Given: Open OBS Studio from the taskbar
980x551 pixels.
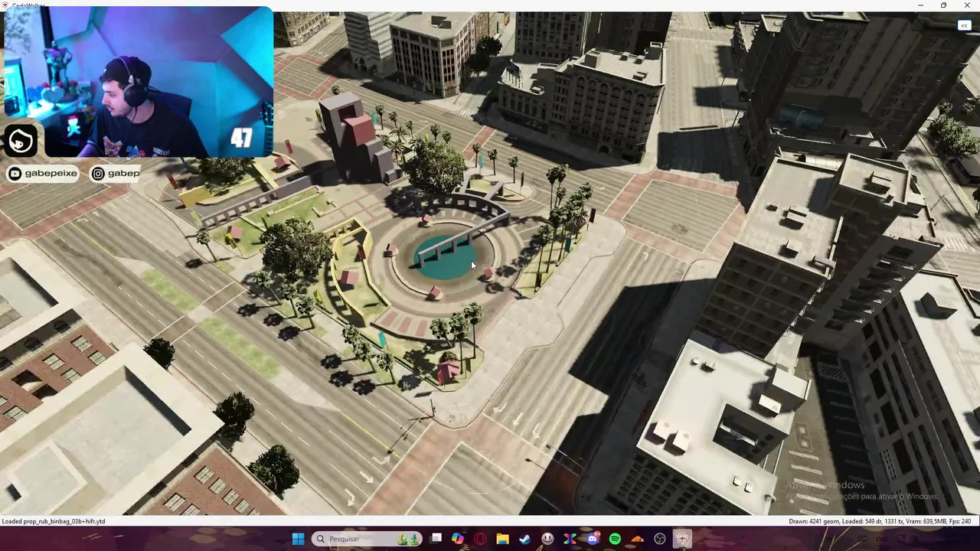Looking at the screenshot, I should tap(660, 539).
